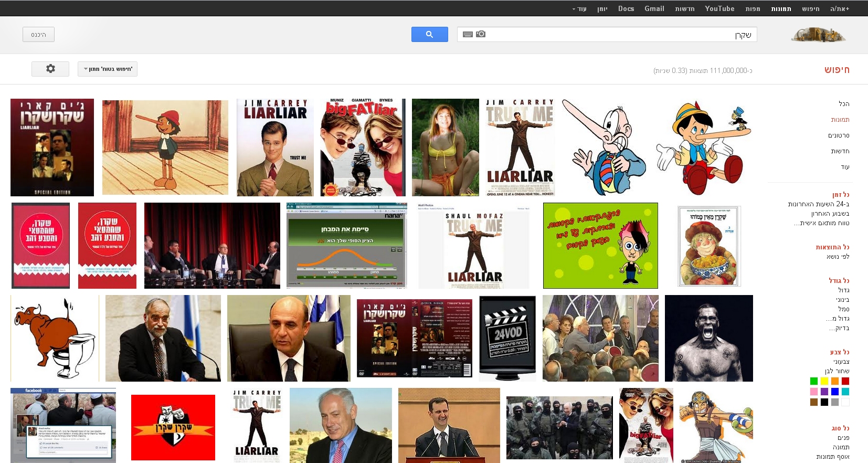
Task: Pick the green color swatch
Action: [x=814, y=381]
